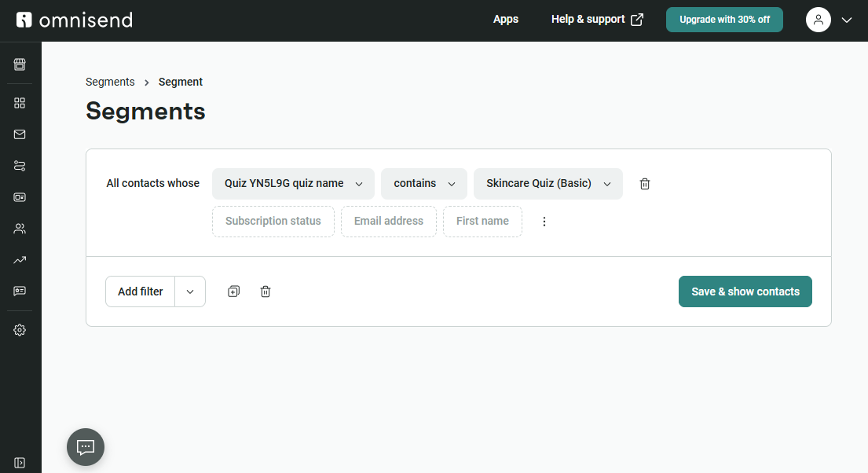The width and height of the screenshot is (868, 473).
Task: Click the Omnisend logo
Action: (74, 20)
